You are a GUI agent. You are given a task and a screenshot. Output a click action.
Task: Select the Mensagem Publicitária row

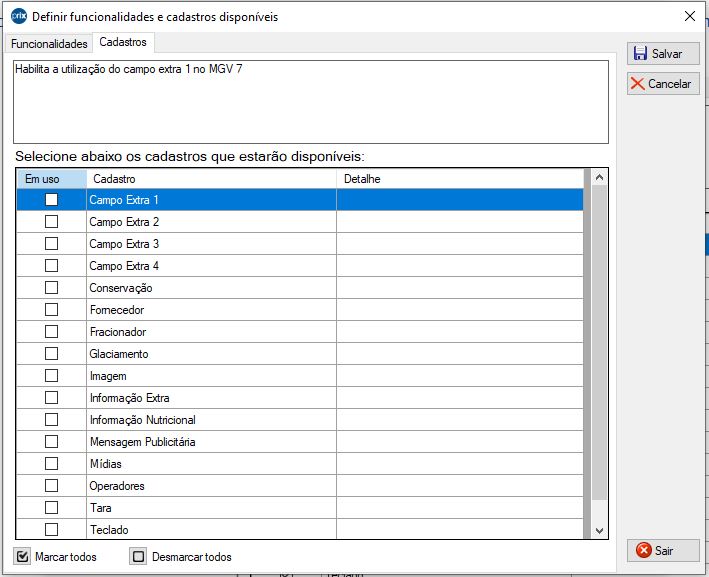coord(210,442)
